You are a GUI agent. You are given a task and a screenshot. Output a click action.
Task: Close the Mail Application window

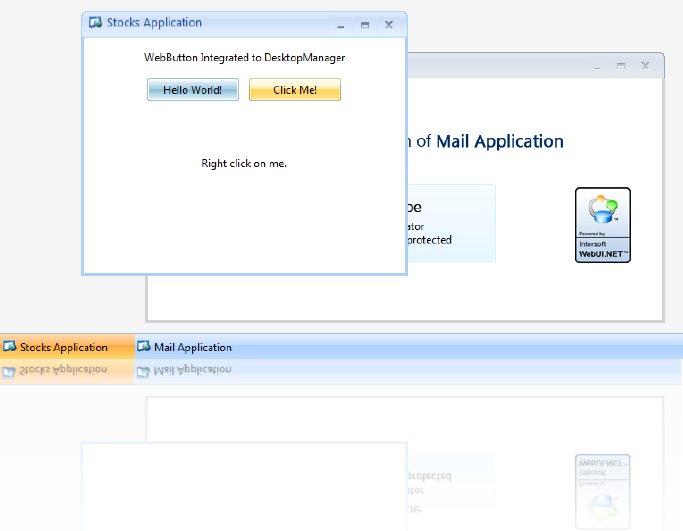click(646, 66)
